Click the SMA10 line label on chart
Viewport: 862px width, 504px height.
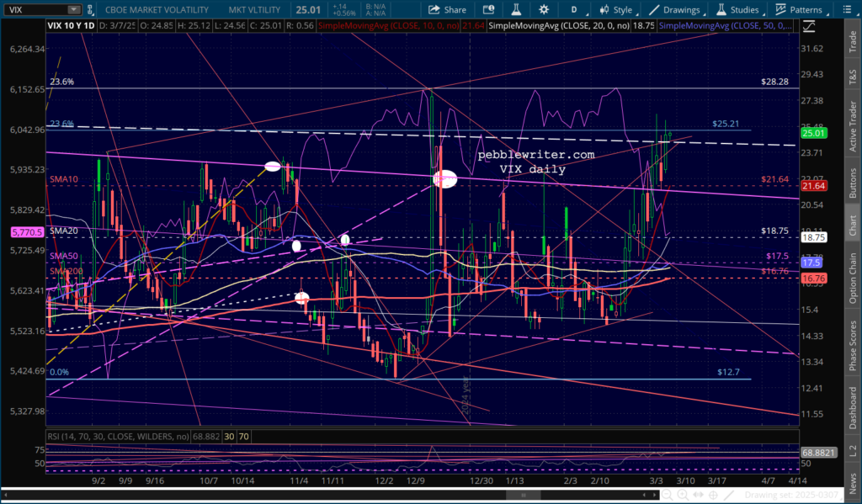[64, 179]
